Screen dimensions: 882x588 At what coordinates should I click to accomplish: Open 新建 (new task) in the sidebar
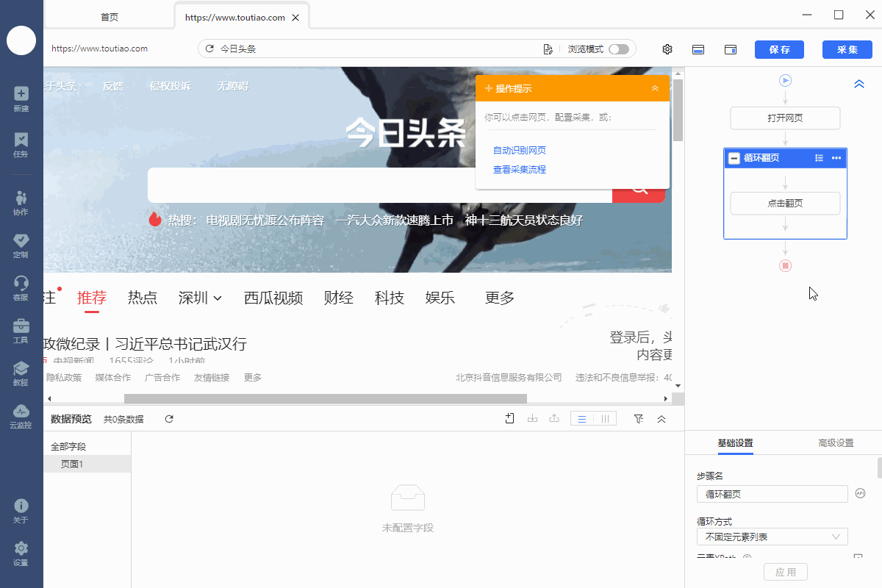[x=21, y=98]
